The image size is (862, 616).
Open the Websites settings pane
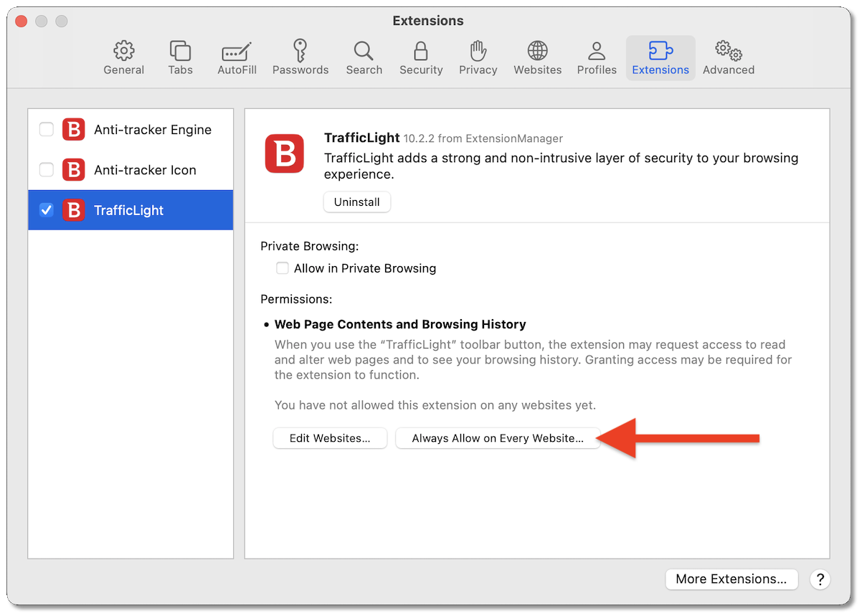coord(537,57)
